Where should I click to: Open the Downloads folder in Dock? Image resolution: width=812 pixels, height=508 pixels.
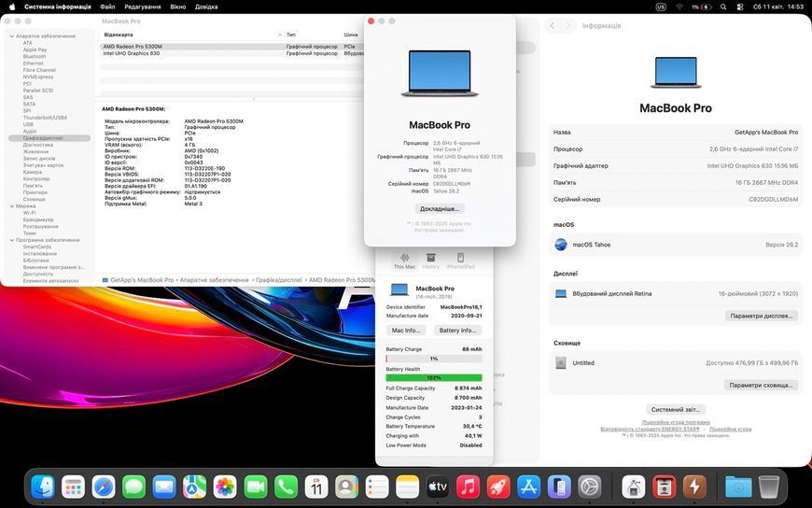pyautogui.click(x=738, y=487)
